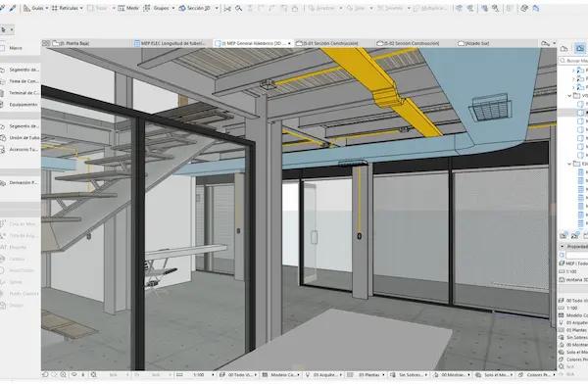Open the Retículas dropdown arrow
Image resolution: width=588 pixels, height=384 pixels.
[81, 8]
